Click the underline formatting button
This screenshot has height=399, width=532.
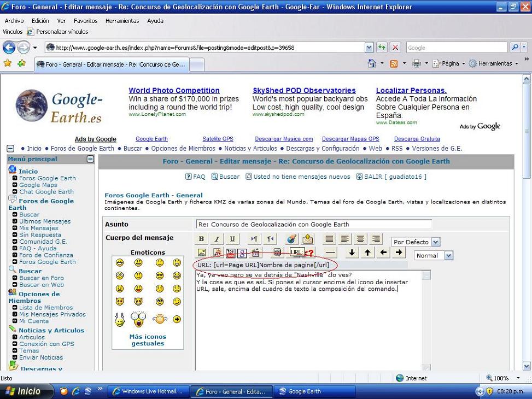click(232, 239)
